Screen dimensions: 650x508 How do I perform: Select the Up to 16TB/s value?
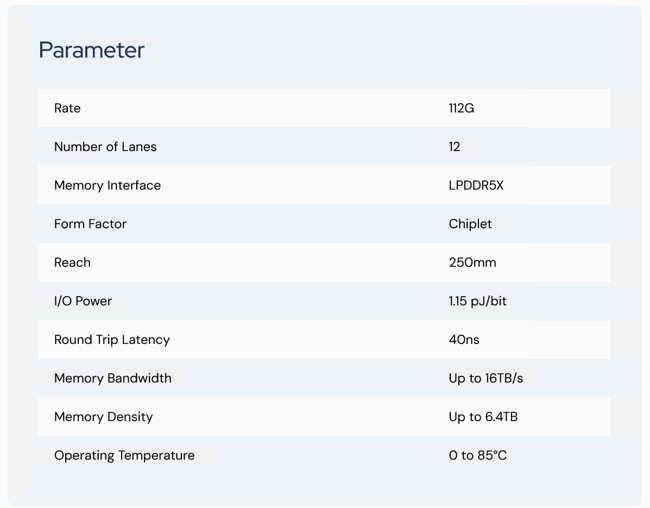click(x=486, y=378)
